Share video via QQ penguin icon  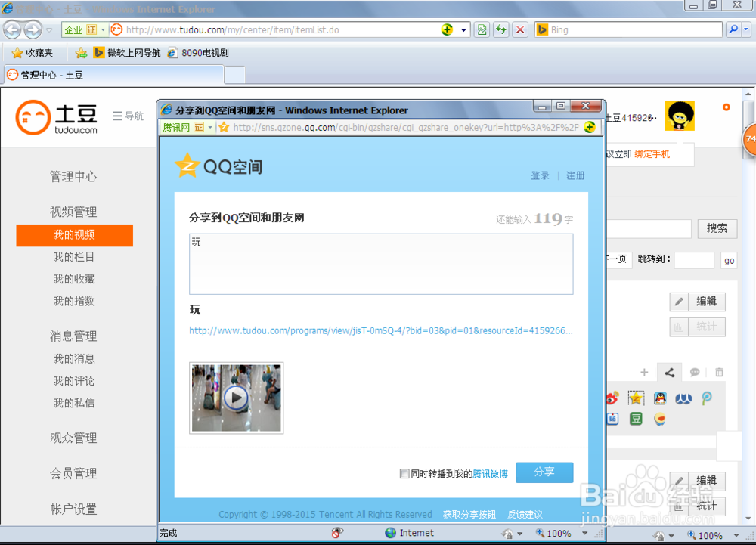659,398
